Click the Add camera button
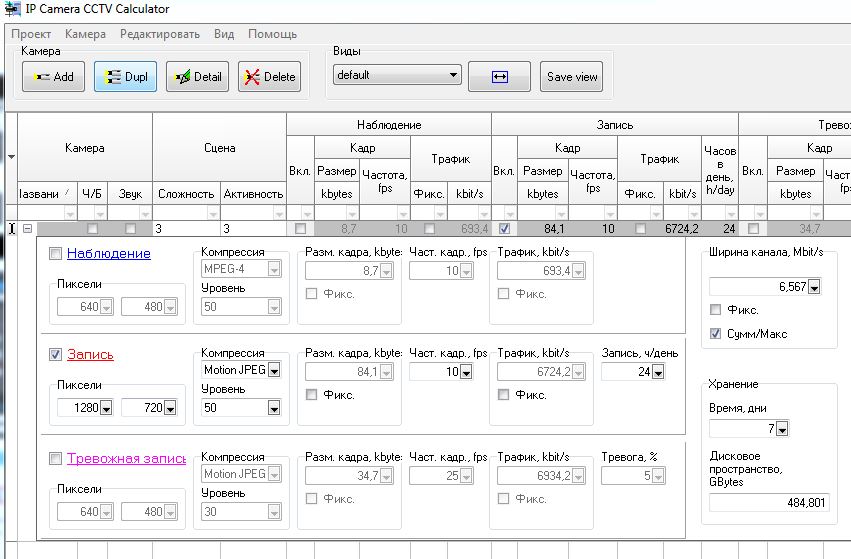 [x=53, y=77]
